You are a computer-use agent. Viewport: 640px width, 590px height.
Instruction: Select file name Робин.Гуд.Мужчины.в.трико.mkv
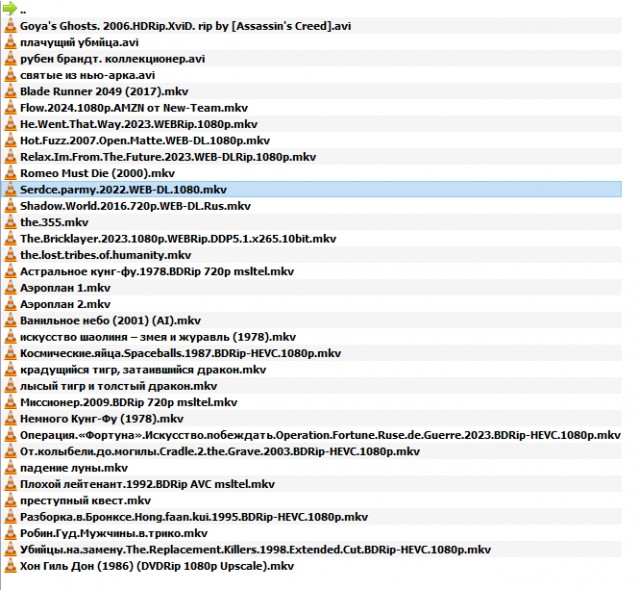113,533
